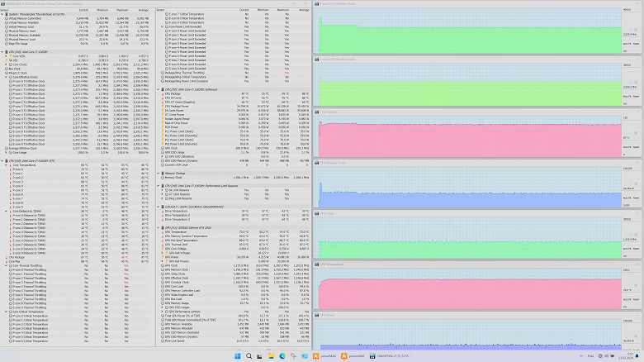Image resolution: width=644 pixels, height=362 pixels.
Task: Click Reset in the GPU Clock graph
Action: 636,249
